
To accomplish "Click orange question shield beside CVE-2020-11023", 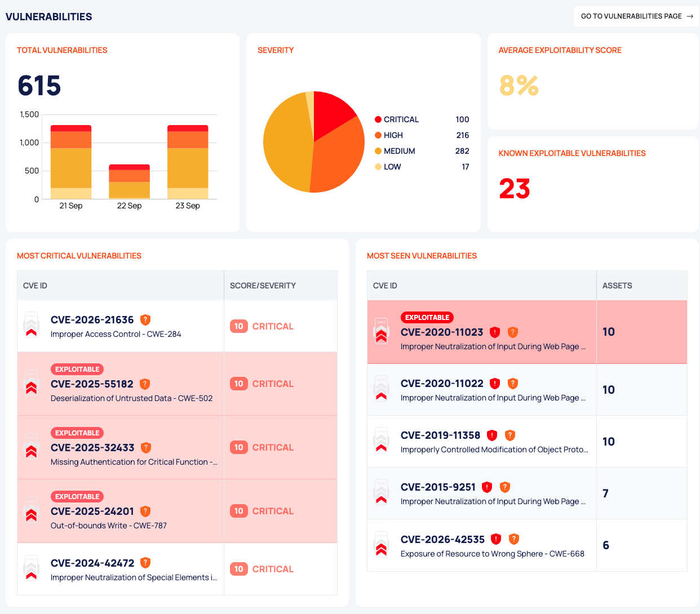I will tap(513, 332).
